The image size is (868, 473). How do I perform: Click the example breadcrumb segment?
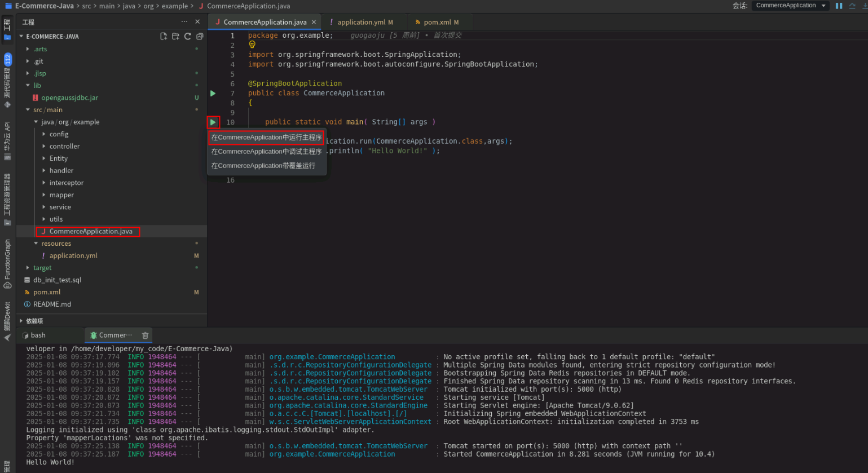(x=175, y=6)
